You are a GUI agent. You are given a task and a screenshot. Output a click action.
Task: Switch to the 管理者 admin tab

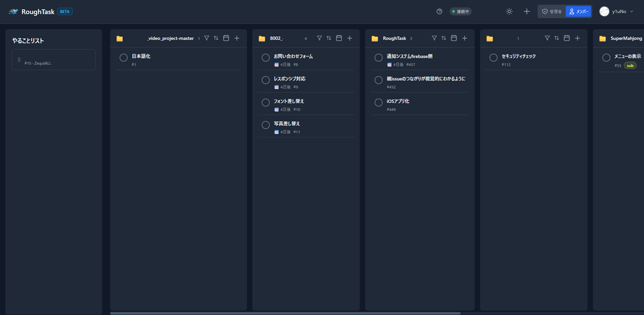pyautogui.click(x=552, y=12)
